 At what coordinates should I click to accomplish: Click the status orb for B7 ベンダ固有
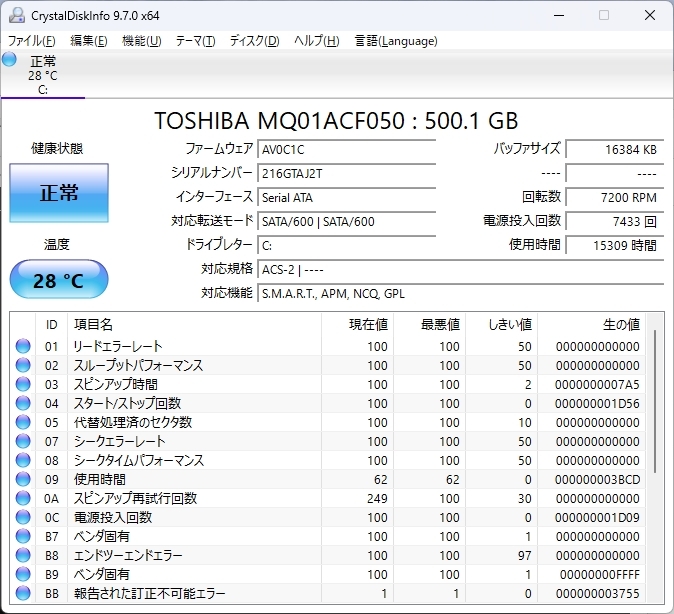[x=23, y=536]
